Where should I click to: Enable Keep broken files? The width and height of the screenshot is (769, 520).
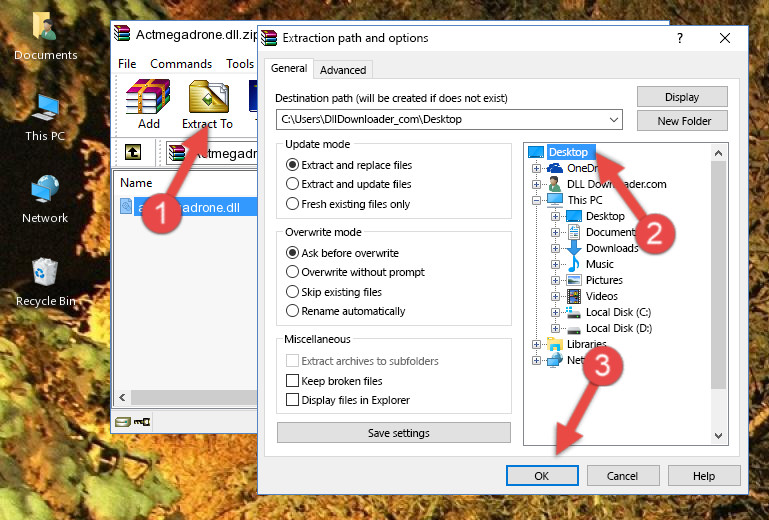[292, 381]
